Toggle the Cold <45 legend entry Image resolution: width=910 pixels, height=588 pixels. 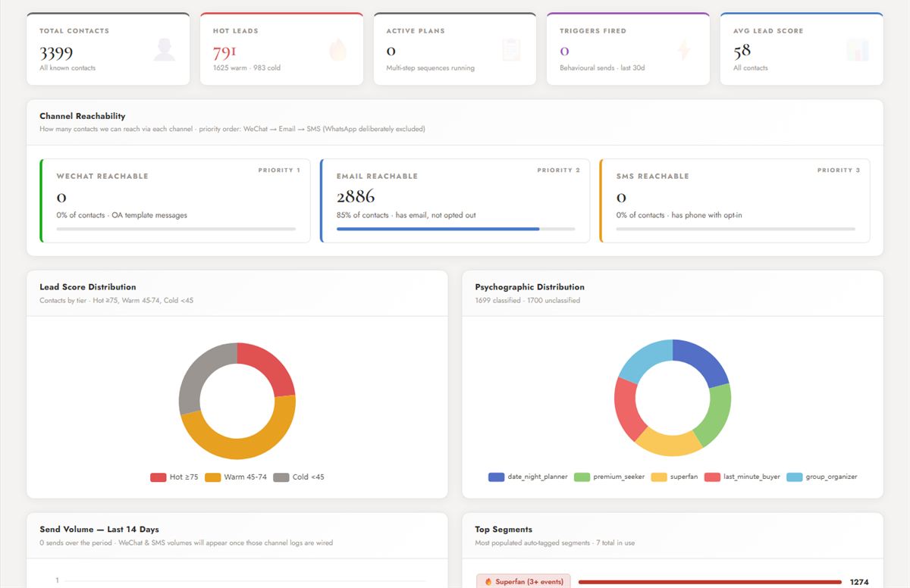[x=299, y=477]
